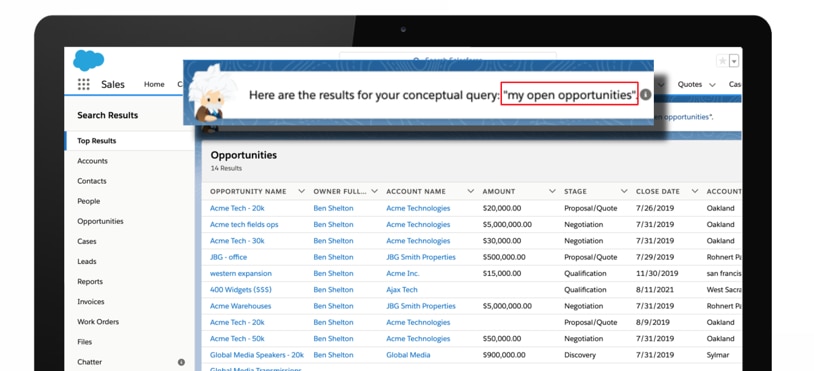Click the info icon next to Chatter
The width and height of the screenshot is (814, 371).
click(181, 362)
